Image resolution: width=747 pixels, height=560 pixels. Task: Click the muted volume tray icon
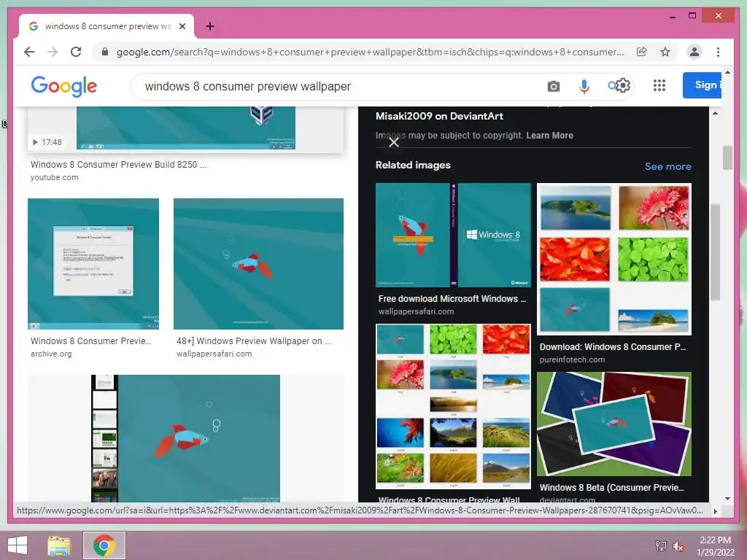[x=678, y=545]
